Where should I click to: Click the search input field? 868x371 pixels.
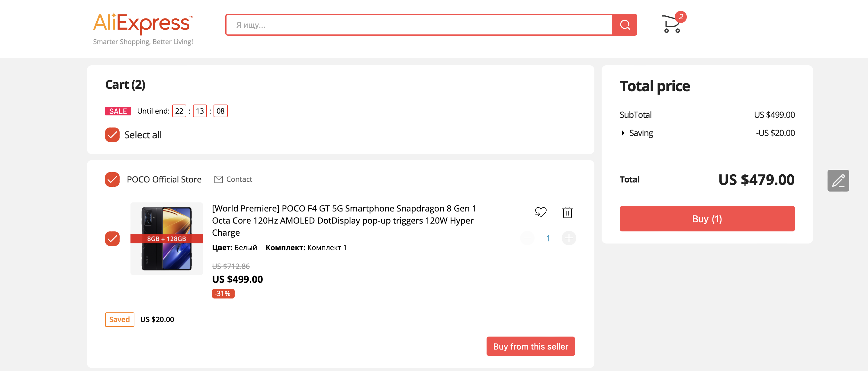419,24
